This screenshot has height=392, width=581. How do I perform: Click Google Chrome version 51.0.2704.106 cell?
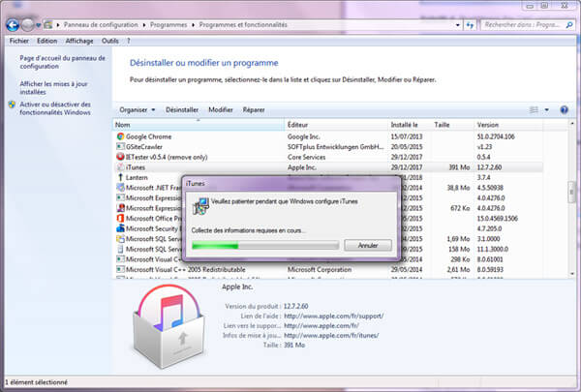coord(496,136)
